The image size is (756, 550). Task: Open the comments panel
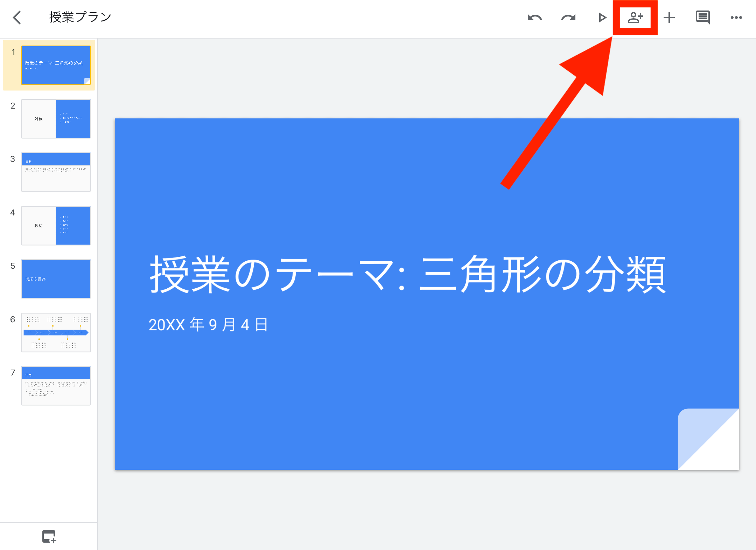[x=702, y=18]
